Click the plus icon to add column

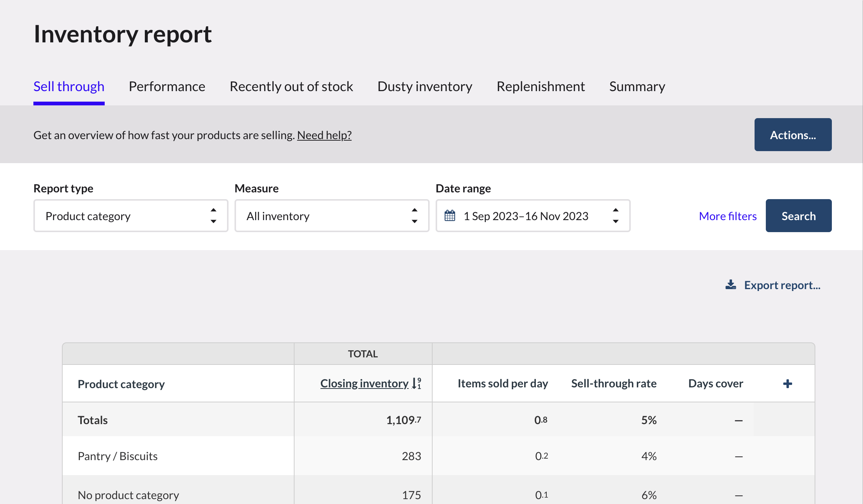[x=788, y=384]
